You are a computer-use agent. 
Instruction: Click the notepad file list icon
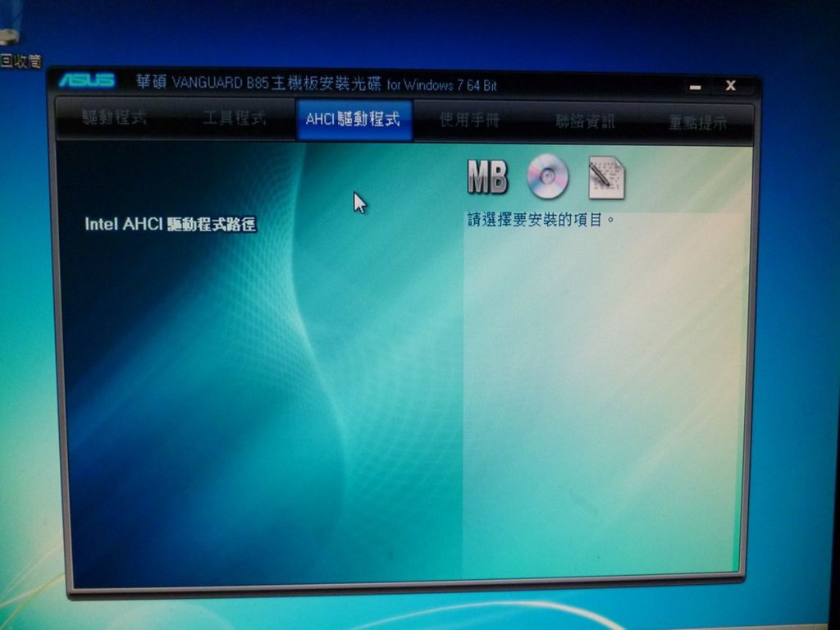click(606, 178)
